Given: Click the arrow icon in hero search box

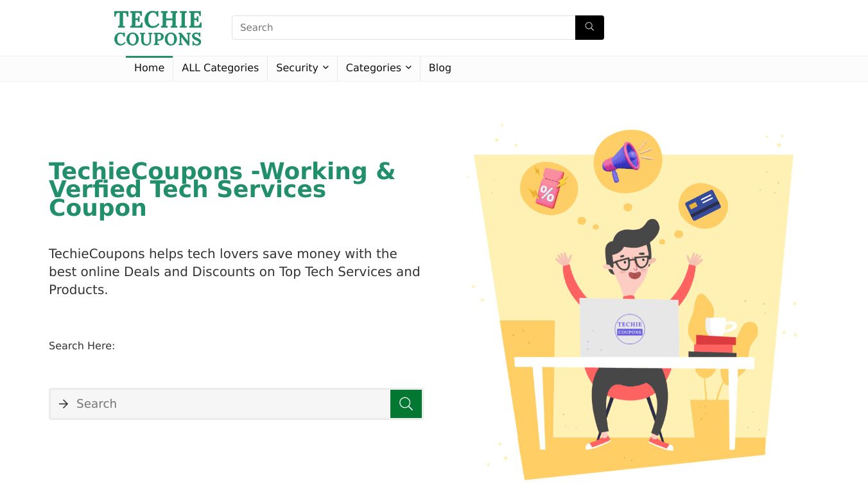Looking at the screenshot, I should pos(64,404).
